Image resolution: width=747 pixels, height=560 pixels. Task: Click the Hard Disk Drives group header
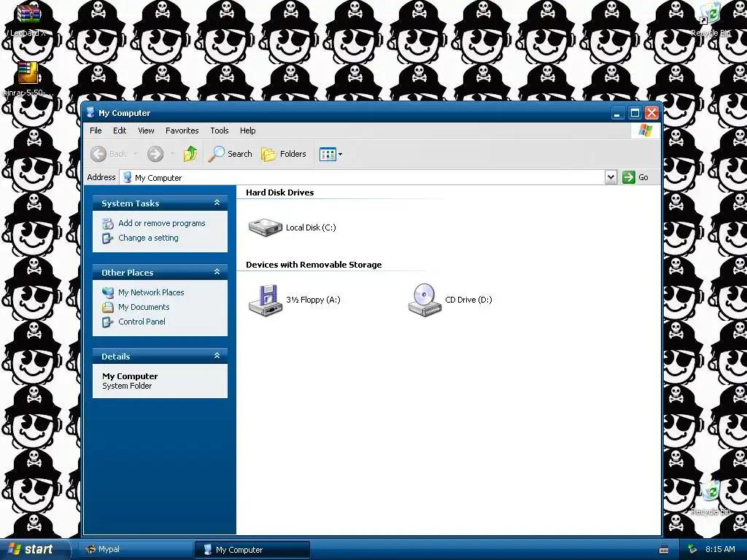[x=279, y=192]
